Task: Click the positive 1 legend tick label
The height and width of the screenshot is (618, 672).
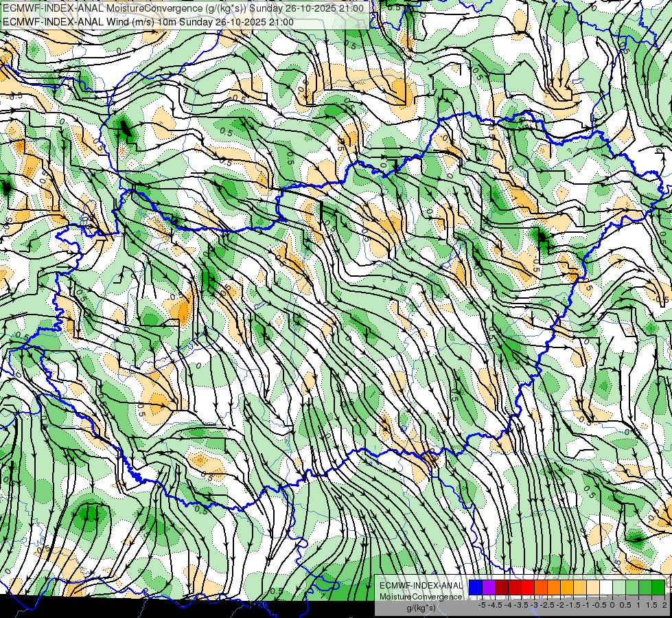Action: tap(638, 605)
